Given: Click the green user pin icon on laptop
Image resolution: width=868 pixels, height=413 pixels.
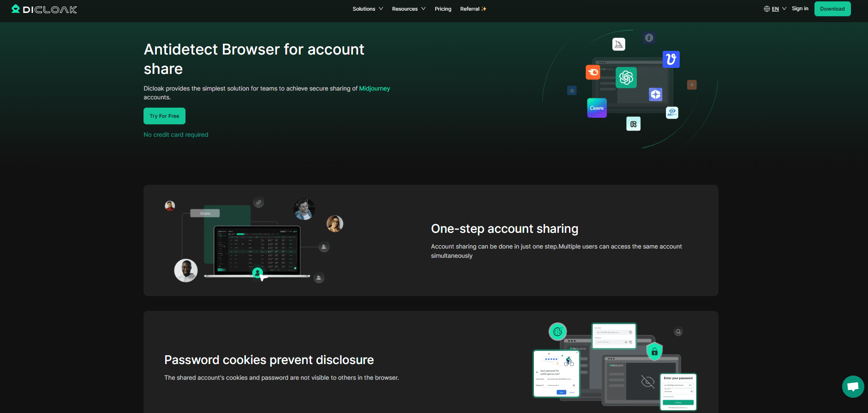Looking at the screenshot, I should (x=258, y=273).
